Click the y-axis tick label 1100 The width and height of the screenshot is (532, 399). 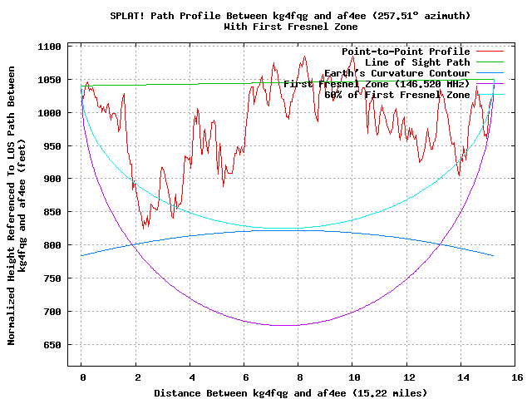coord(49,47)
